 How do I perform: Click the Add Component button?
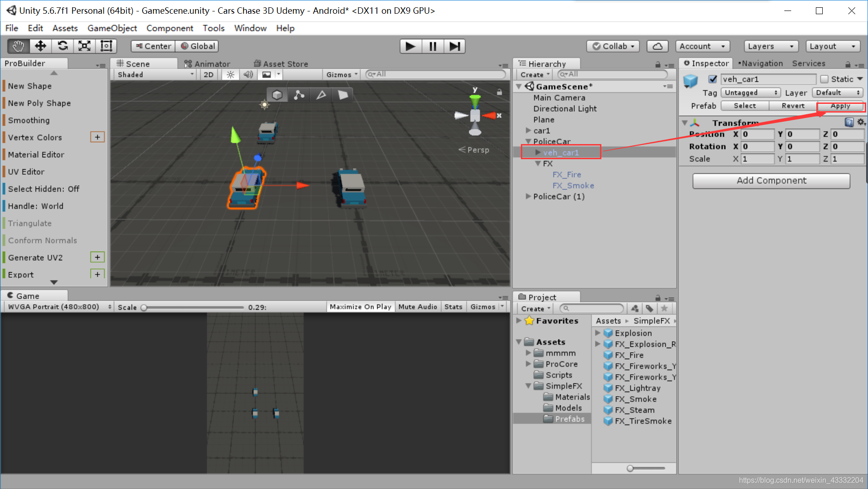[771, 181]
